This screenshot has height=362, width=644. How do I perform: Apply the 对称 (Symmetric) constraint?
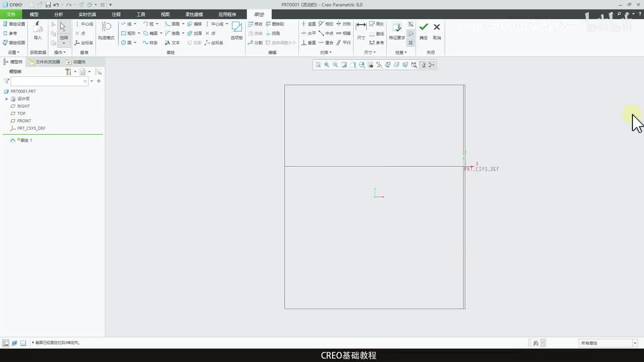344,24
